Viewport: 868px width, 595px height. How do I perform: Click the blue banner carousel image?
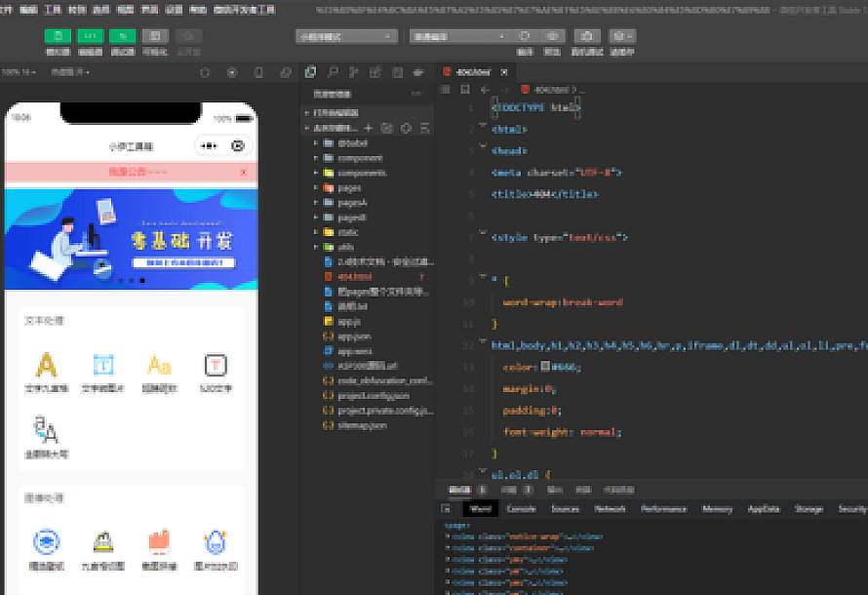[131, 239]
